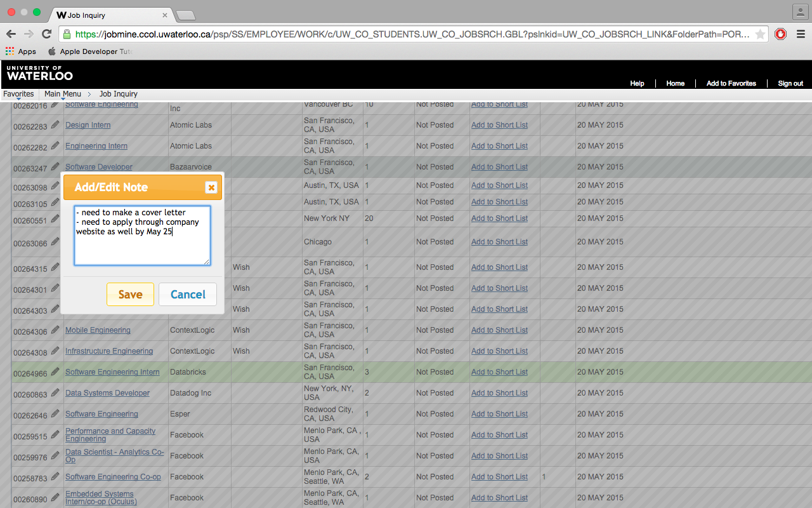Click note pencil for job 00259515

(x=56, y=435)
